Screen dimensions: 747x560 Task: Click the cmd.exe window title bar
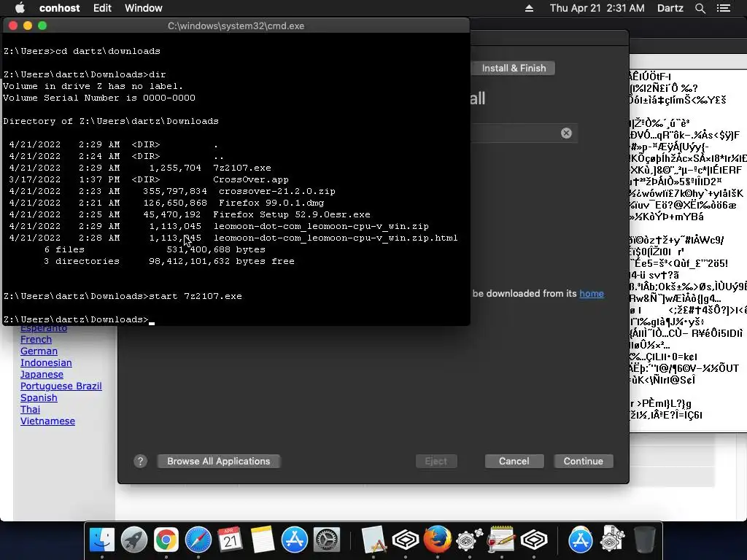[236, 26]
